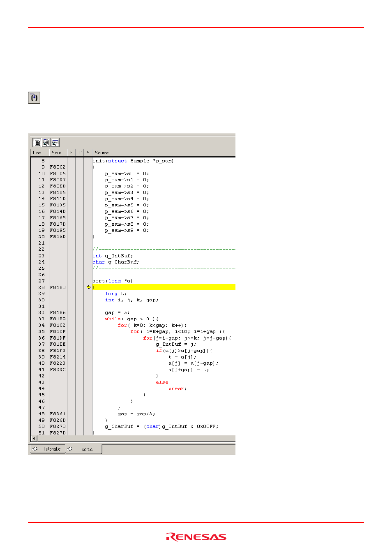The height and width of the screenshot is (555, 392).
Task: Click the 'else' keyword
Action: [162, 382]
